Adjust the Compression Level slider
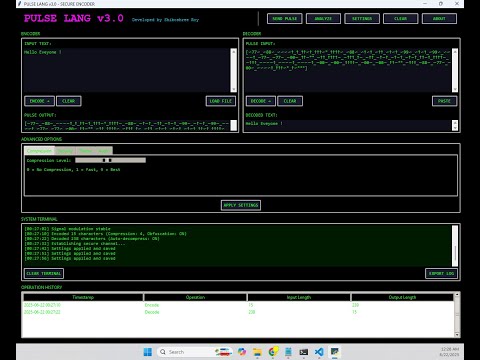Screen dimensions: 480x360 tap(110, 160)
